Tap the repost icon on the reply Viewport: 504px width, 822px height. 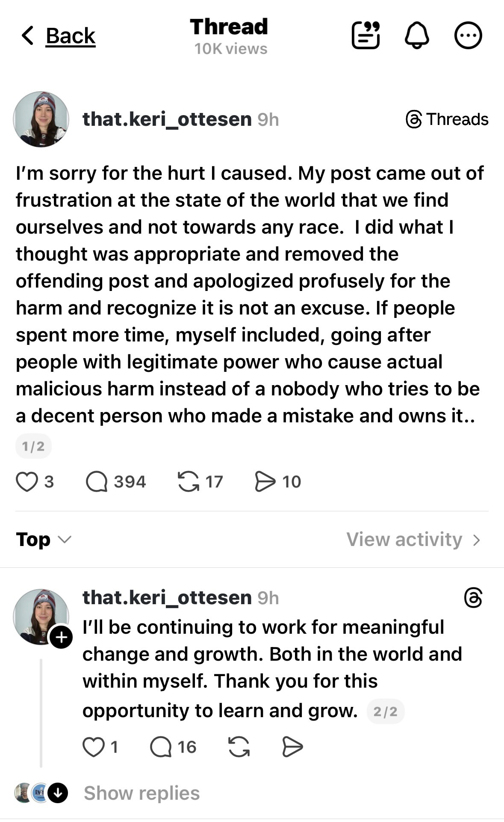pos(239,747)
